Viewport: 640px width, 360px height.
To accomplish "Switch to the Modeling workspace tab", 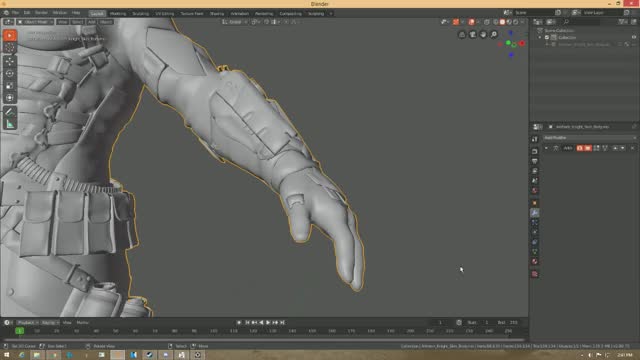I will pyautogui.click(x=118, y=13).
